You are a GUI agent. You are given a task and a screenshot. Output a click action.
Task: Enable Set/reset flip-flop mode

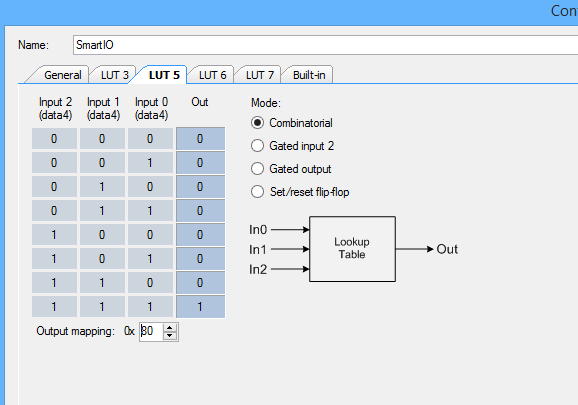click(x=257, y=192)
